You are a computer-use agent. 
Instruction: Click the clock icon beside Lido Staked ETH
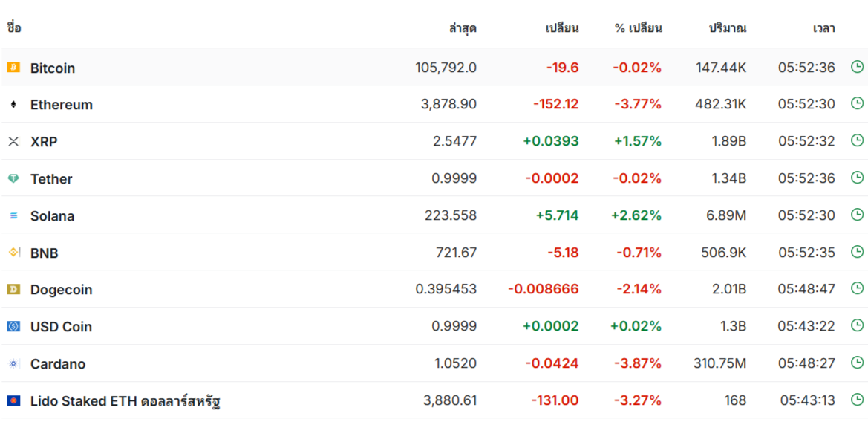pos(856,399)
